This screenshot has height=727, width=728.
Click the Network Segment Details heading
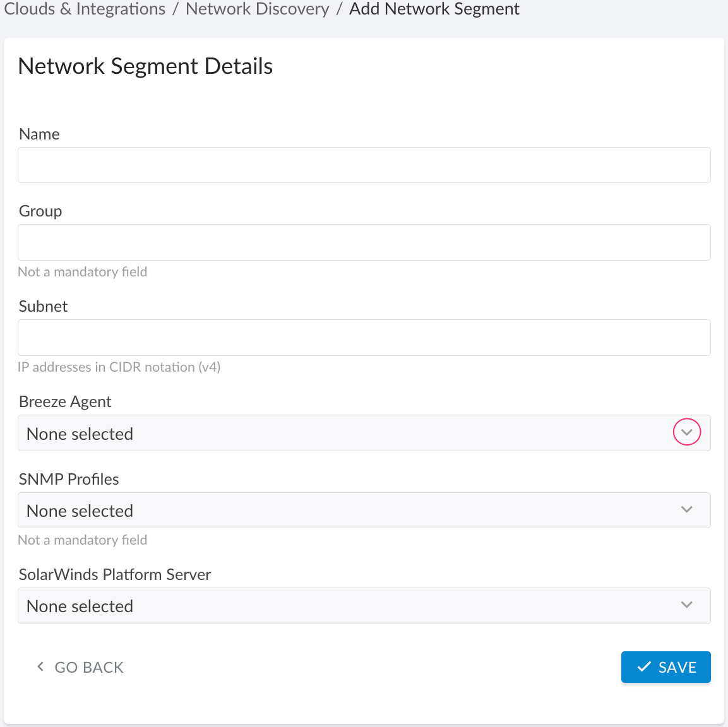click(145, 66)
